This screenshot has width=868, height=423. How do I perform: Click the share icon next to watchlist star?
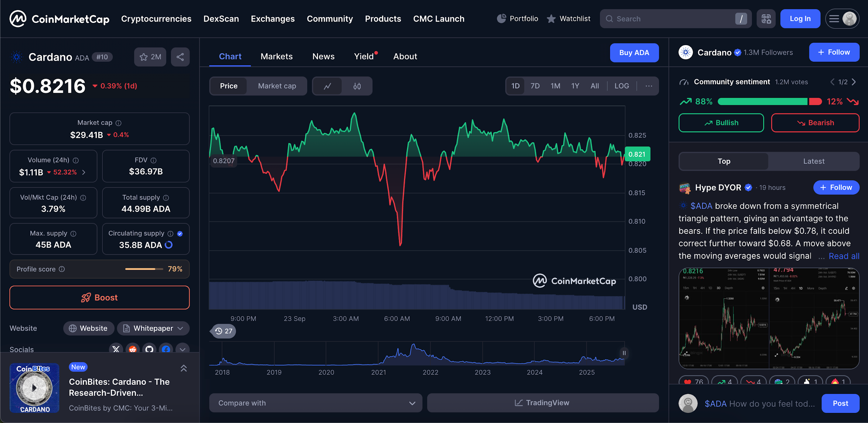180,57
